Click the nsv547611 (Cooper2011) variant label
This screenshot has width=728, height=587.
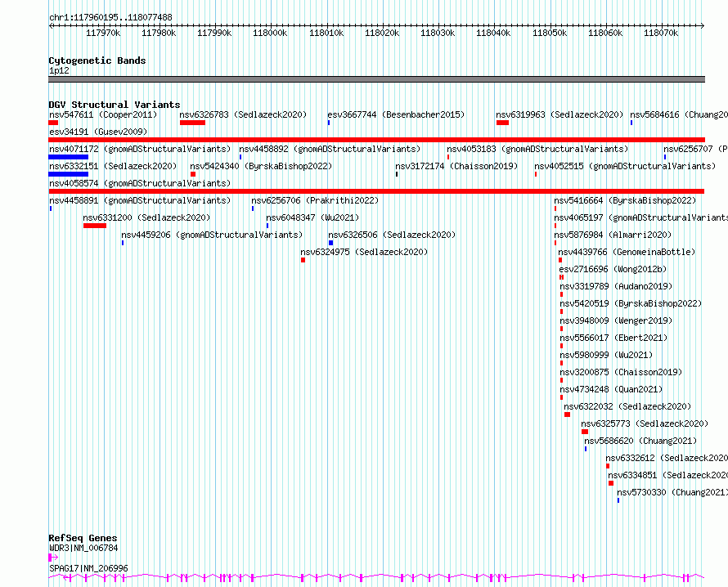tap(103, 114)
